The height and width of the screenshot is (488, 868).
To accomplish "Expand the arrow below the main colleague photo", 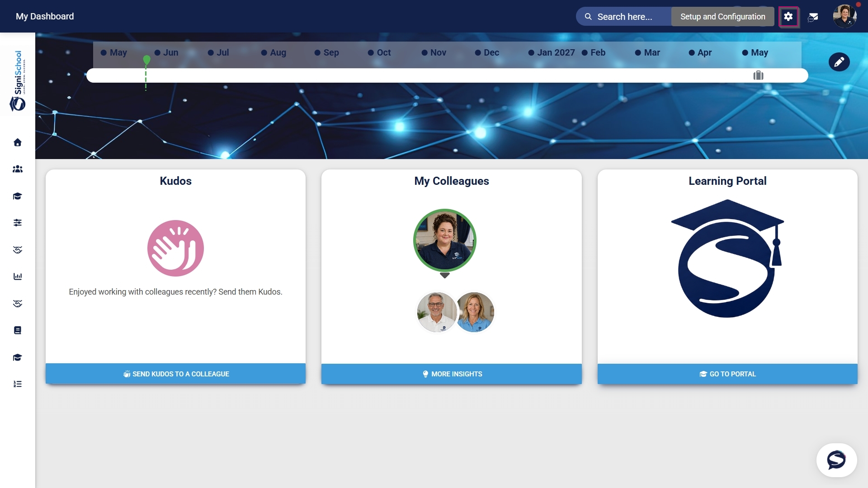I will pyautogui.click(x=445, y=275).
